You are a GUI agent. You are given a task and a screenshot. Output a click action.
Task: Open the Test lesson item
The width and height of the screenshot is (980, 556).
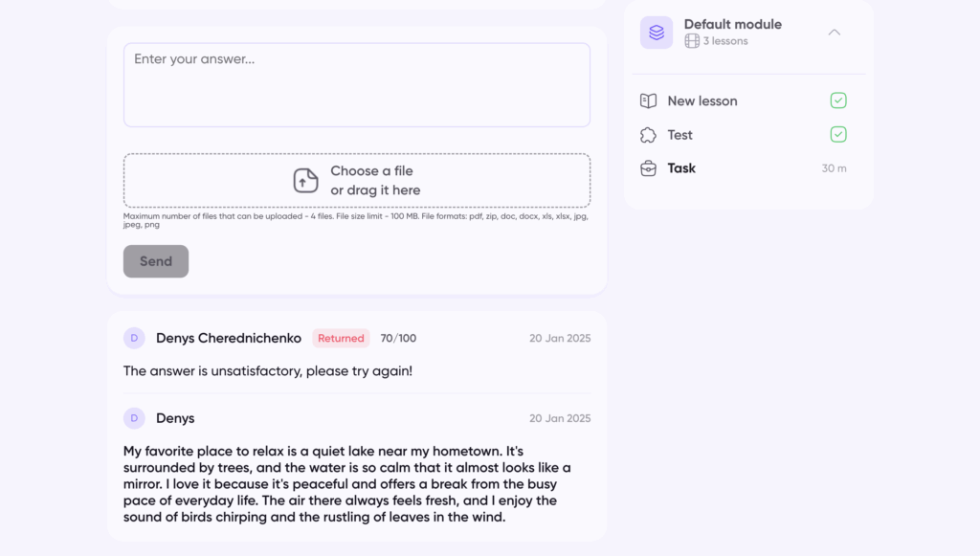tap(680, 135)
